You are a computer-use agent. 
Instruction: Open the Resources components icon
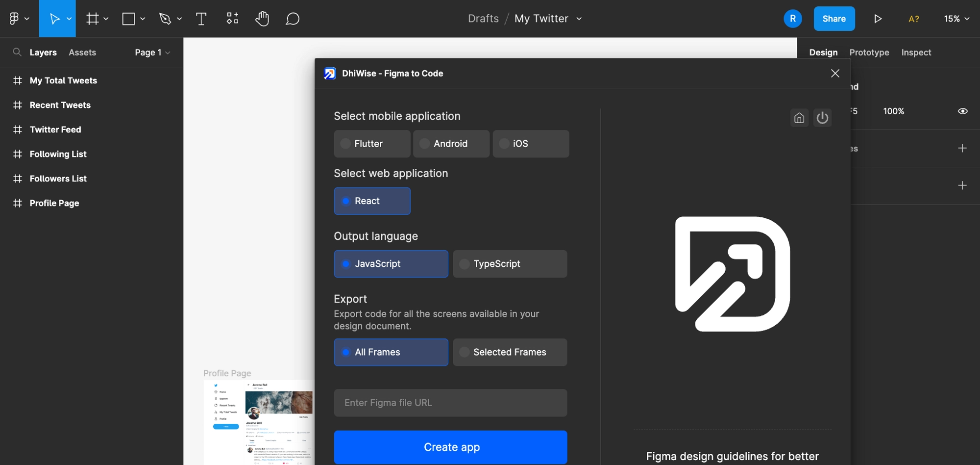pos(232,19)
